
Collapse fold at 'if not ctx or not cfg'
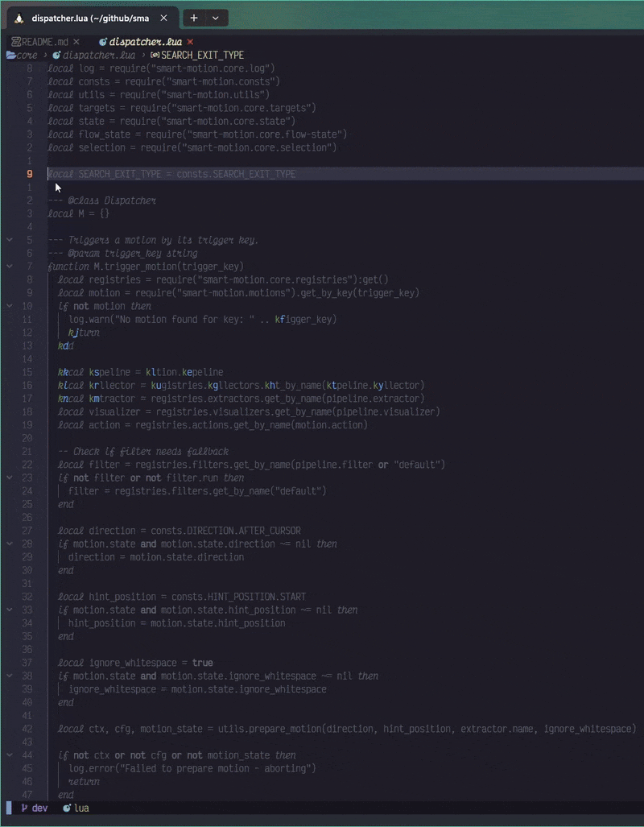click(x=10, y=755)
